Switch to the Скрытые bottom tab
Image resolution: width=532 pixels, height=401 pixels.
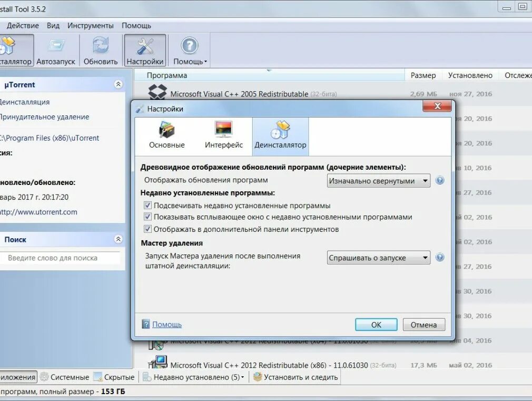coord(114,377)
